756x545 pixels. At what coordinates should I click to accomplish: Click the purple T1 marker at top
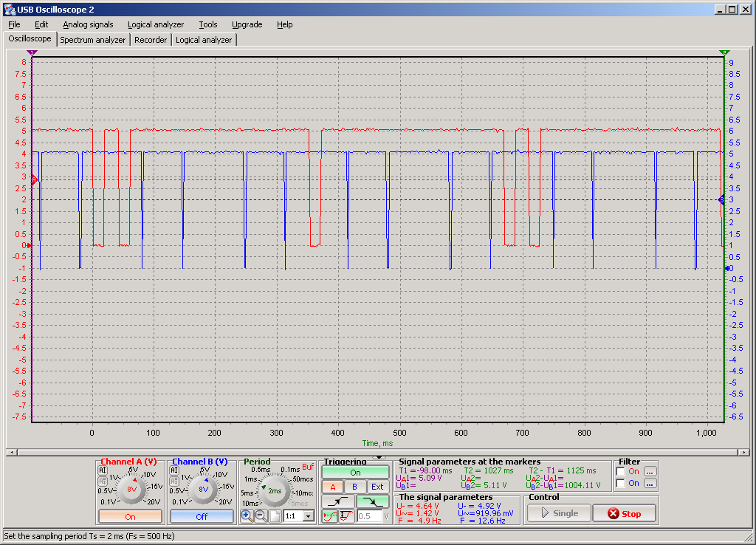click(32, 52)
